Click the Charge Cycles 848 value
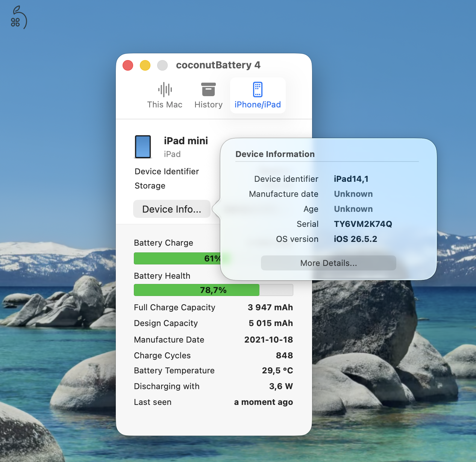Image resolution: width=476 pixels, height=462 pixels. [285, 355]
